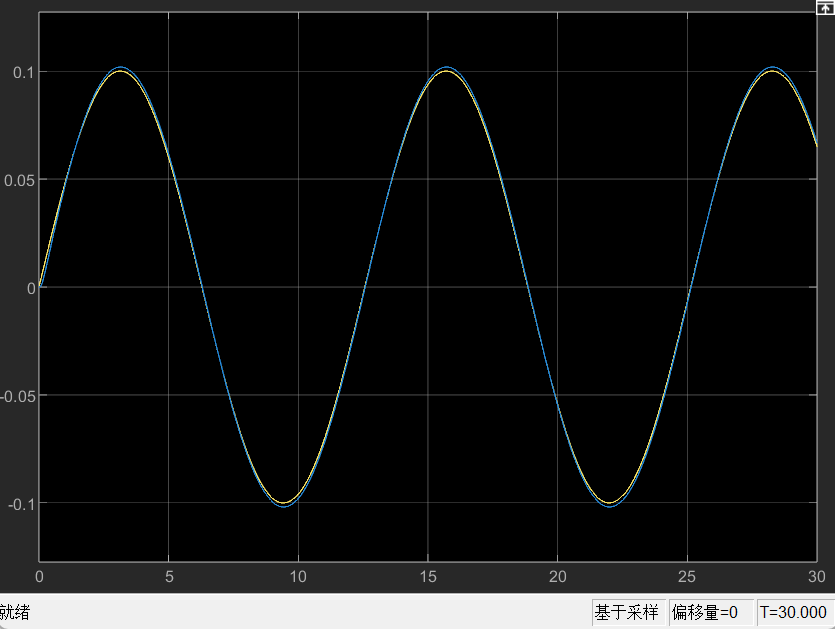Click the -0.1 label on the y-axis
Image resolution: width=835 pixels, height=629 pixels.
point(20,504)
